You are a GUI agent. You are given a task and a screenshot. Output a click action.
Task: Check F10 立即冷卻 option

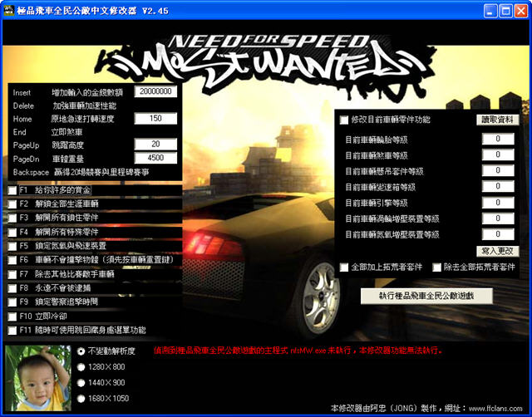pyautogui.click(x=12, y=316)
